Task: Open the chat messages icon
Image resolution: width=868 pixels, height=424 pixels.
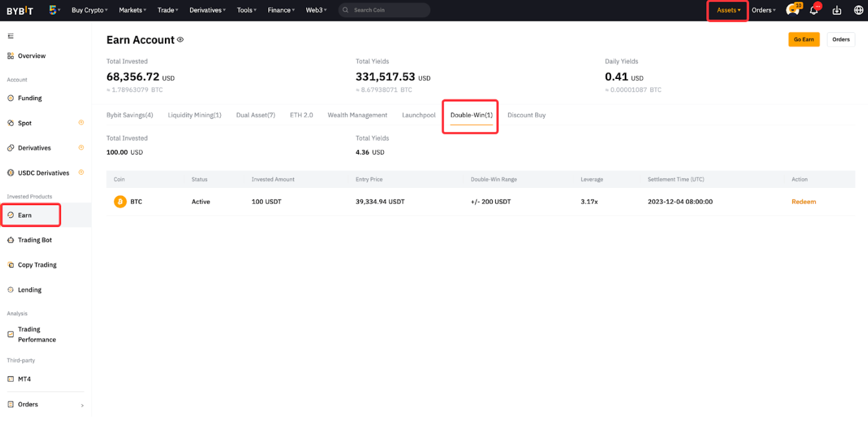Action: point(792,10)
